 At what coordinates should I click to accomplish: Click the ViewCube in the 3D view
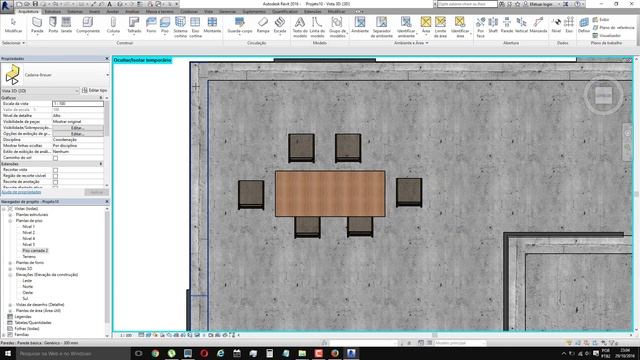(604, 95)
